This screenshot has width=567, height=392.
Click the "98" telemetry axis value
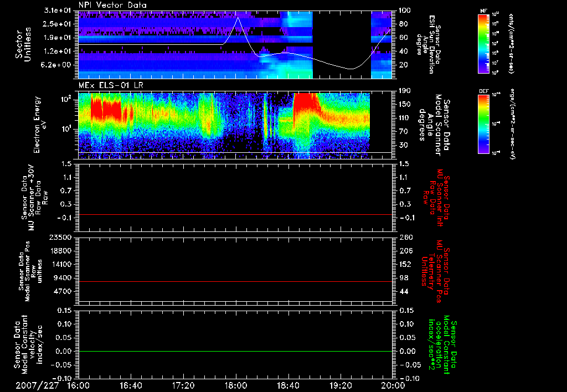403,278
